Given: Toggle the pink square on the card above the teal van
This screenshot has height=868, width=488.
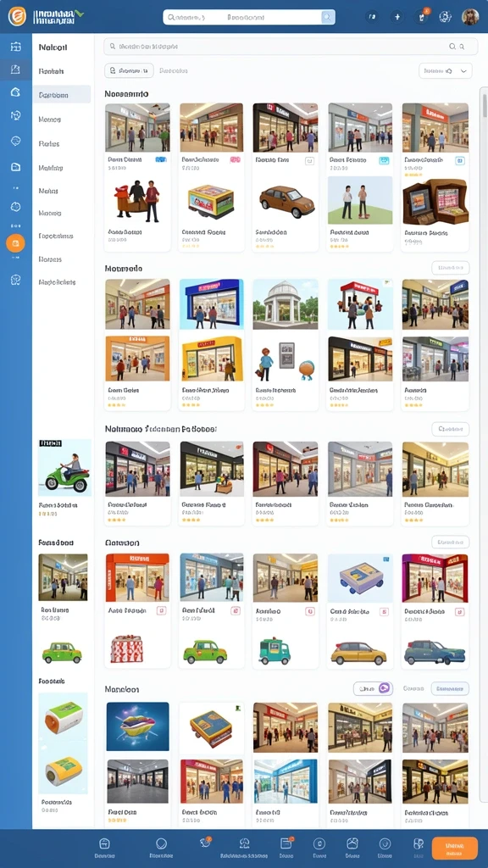Looking at the screenshot, I should 310,611.
